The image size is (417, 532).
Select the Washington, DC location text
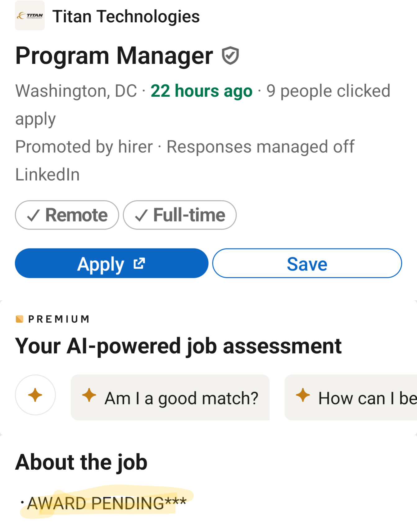[x=76, y=91]
